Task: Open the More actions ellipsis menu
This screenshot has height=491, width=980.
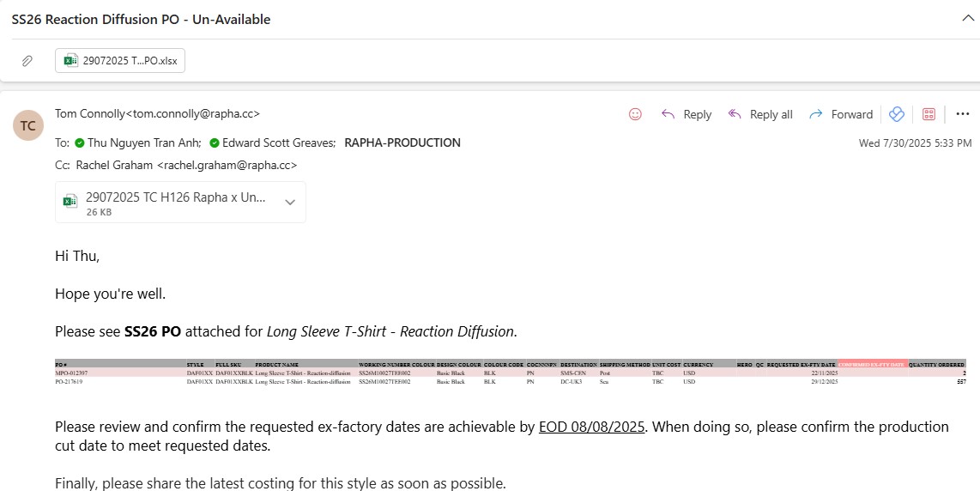Action: coord(962,114)
